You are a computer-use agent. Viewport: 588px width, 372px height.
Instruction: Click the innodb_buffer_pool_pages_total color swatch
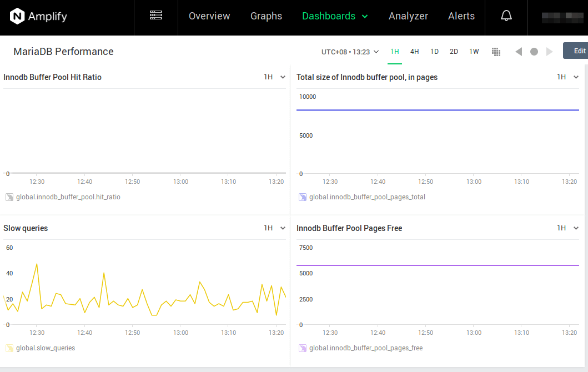(x=302, y=197)
